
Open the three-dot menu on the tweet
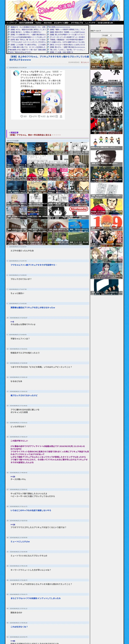[61, 71]
